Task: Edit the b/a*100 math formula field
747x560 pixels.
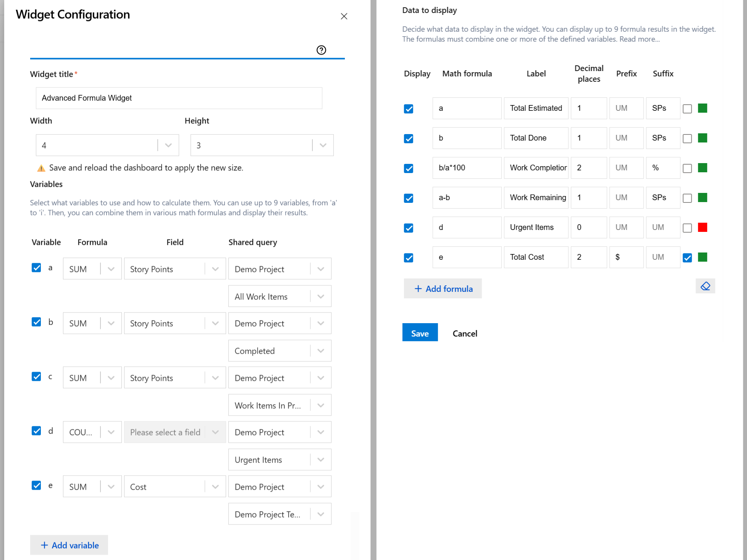Action: 467,168
